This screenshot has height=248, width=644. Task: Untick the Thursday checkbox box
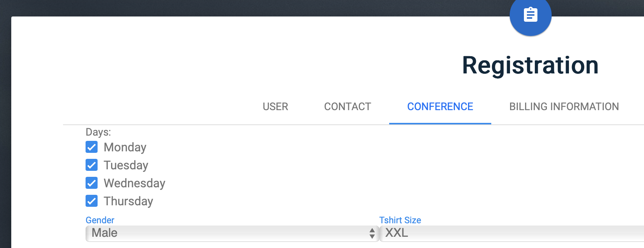(x=92, y=201)
